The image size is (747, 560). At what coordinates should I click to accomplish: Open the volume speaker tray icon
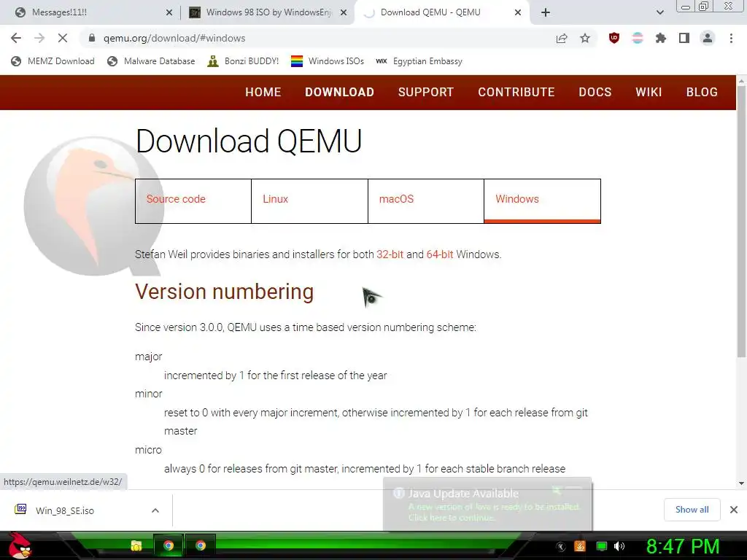click(x=619, y=546)
